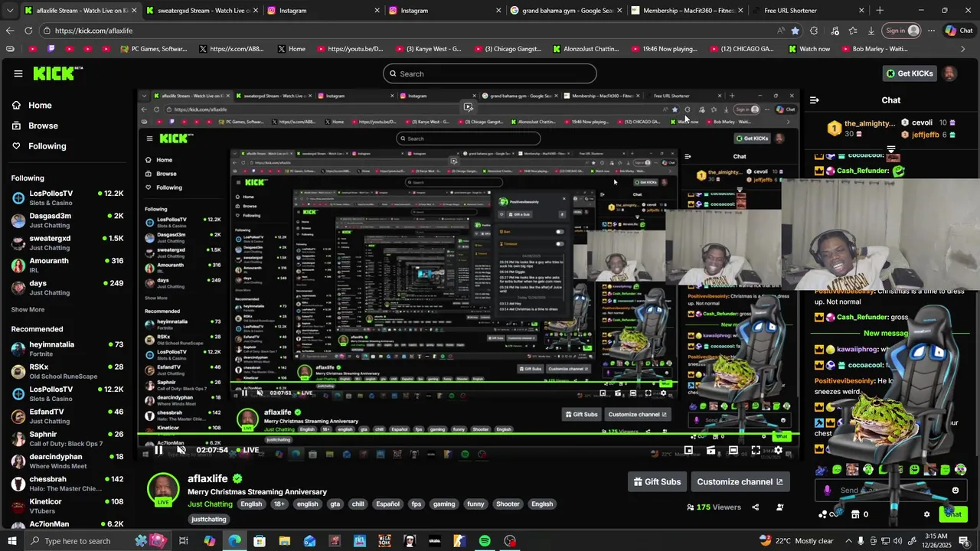This screenshot has height=551, width=980.
Task: Click the aflaxlife streamer avatar
Action: (163, 489)
